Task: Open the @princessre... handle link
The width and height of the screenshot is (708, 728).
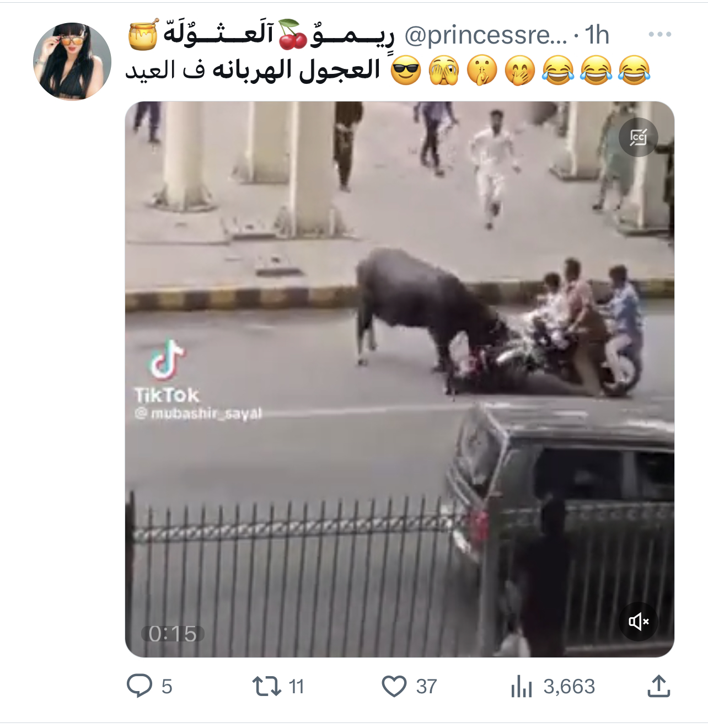Action: (x=486, y=35)
